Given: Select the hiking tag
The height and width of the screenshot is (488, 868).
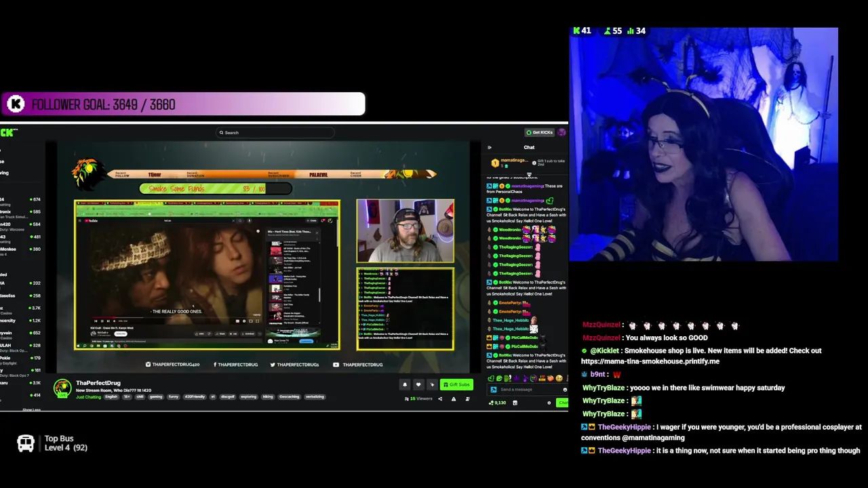Looking at the screenshot, I should click(x=268, y=397).
